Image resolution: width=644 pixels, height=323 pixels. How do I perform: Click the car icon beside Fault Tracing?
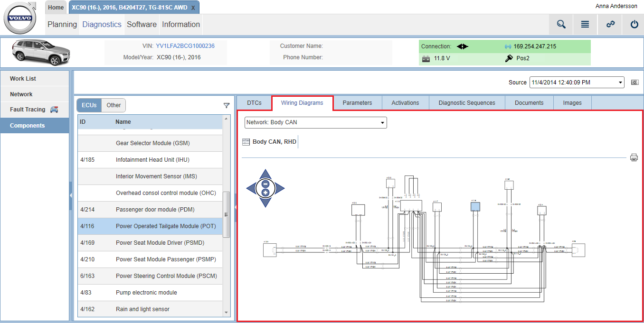pos(54,110)
